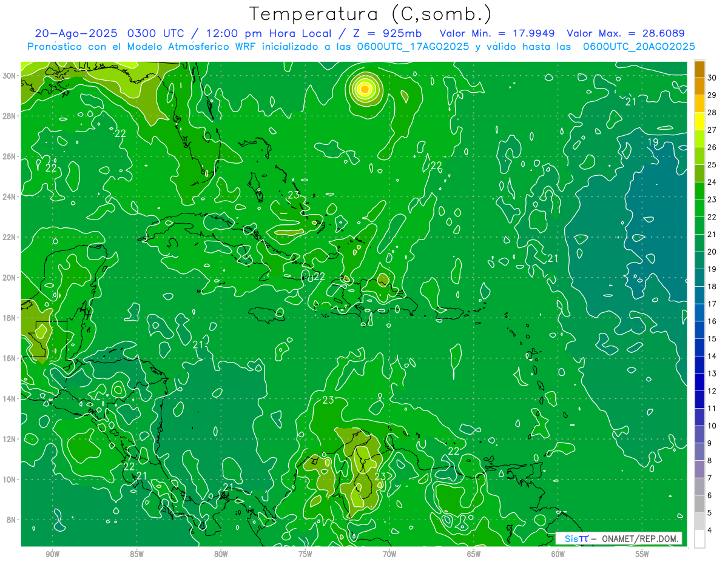Click the colorbar legend label "17"
The width and height of the screenshot is (728, 562).
[x=712, y=304]
